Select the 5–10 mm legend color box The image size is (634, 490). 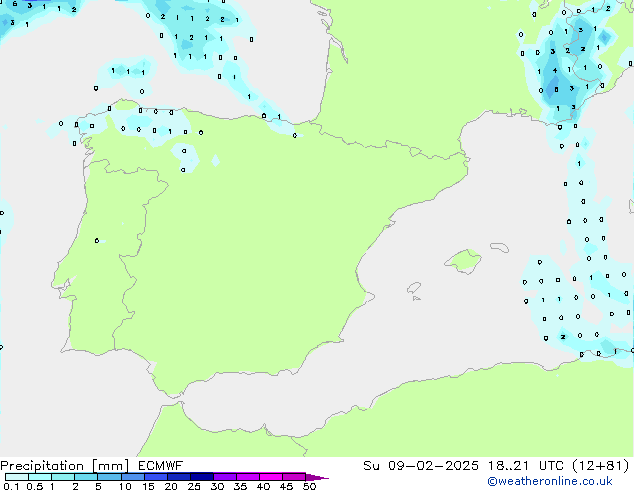pyautogui.click(x=109, y=477)
